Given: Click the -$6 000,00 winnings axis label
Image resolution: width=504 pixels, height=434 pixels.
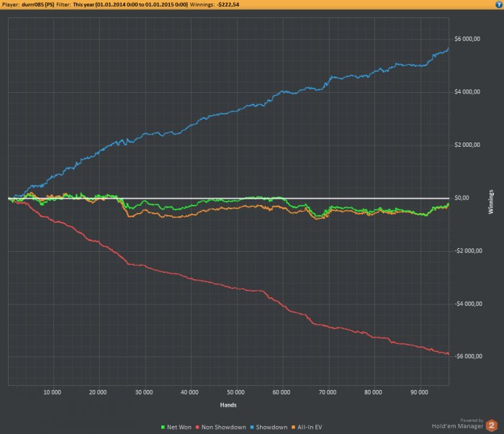Looking at the screenshot, I should pos(468,356).
